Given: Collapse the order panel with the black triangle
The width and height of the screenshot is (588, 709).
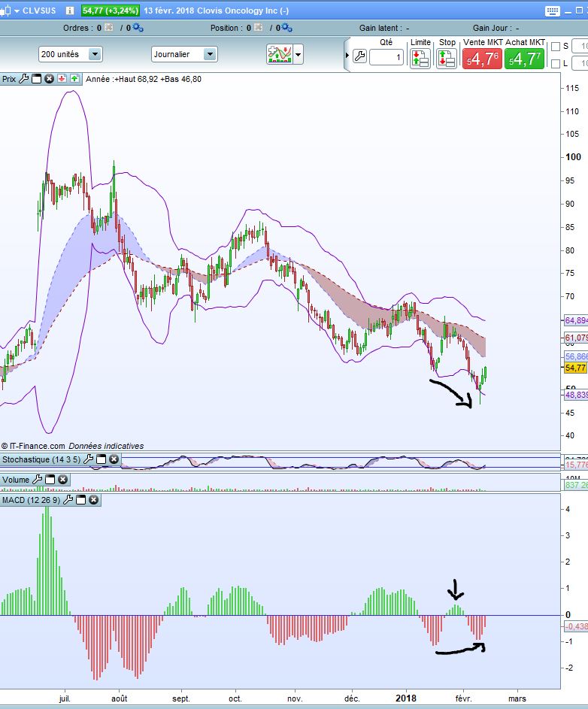Looking at the screenshot, I should tap(347, 55).
